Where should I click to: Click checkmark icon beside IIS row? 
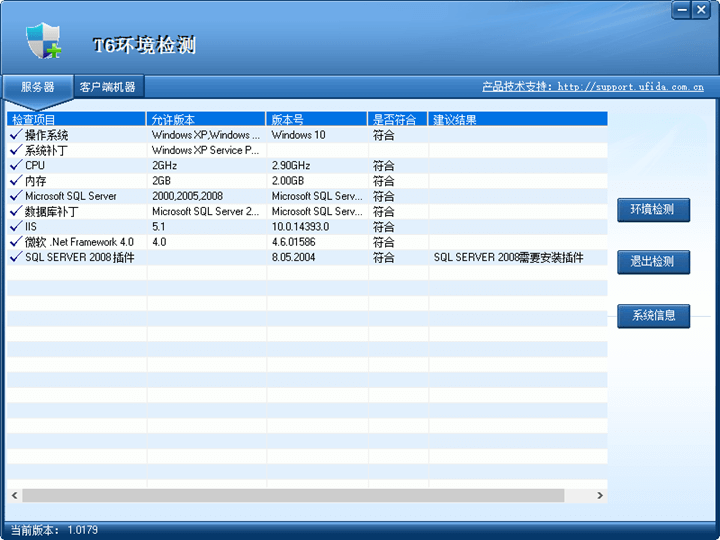click(x=16, y=226)
